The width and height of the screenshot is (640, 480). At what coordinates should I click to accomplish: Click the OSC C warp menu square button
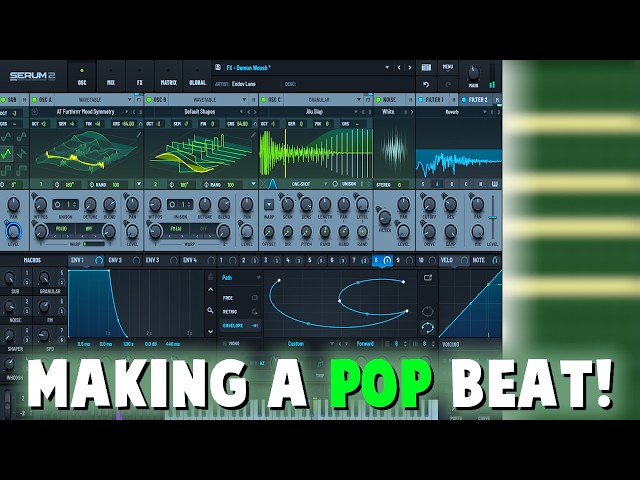(x=269, y=204)
